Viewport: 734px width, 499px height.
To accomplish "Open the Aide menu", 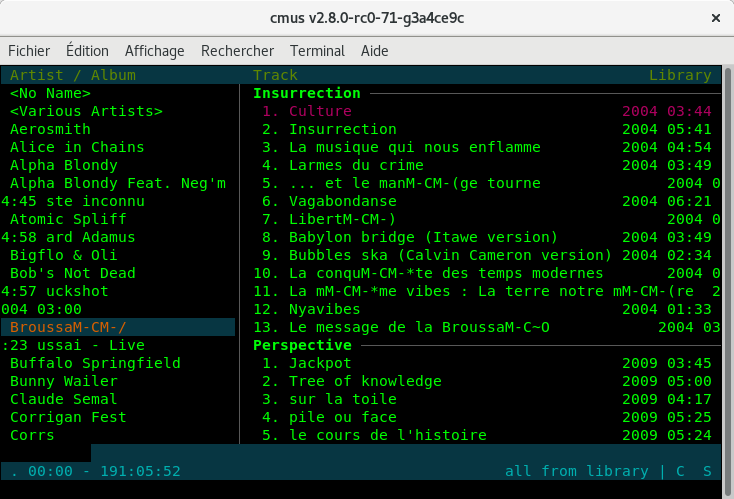I will [374, 51].
